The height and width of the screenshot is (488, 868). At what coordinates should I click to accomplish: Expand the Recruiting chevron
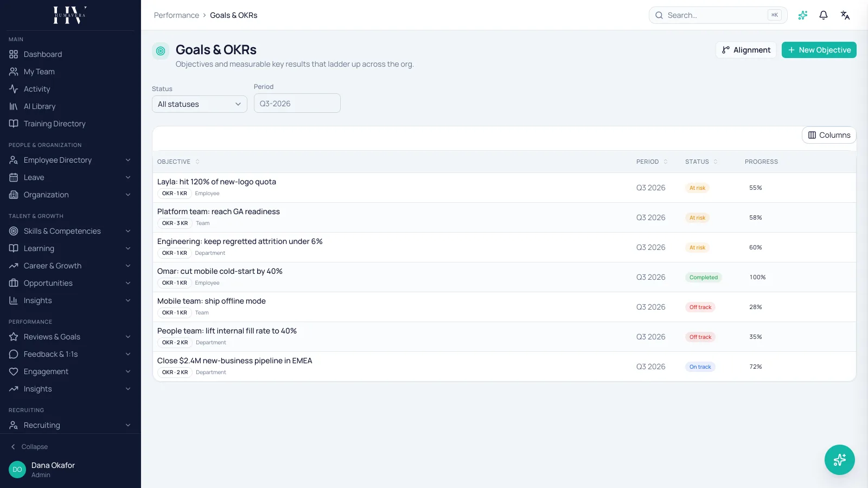click(128, 425)
